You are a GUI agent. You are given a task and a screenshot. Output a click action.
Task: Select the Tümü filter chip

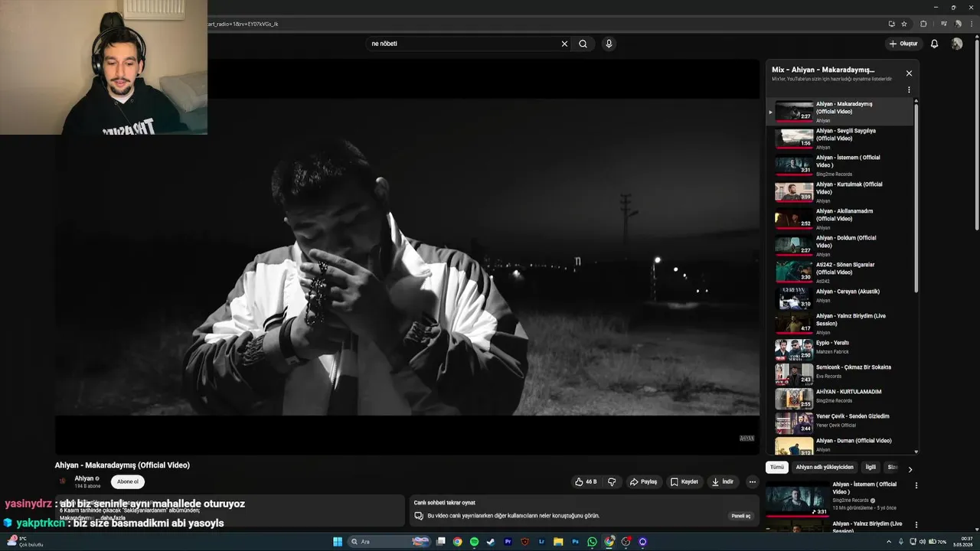[777, 467]
